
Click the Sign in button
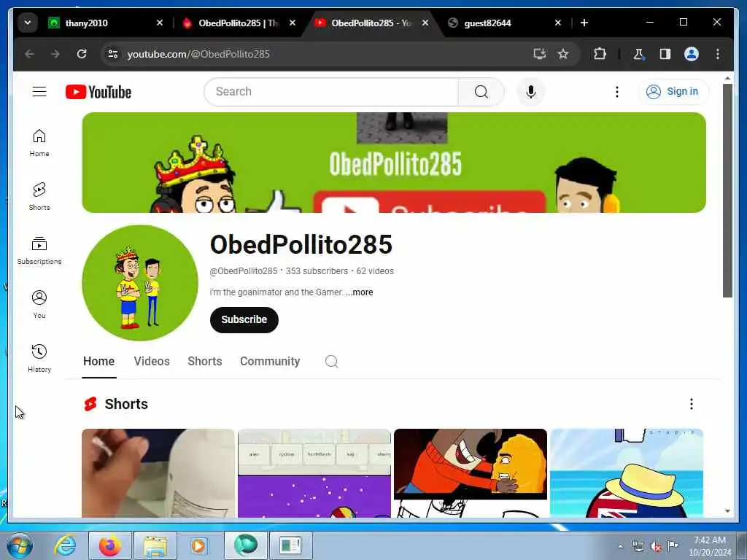pyautogui.click(x=673, y=91)
